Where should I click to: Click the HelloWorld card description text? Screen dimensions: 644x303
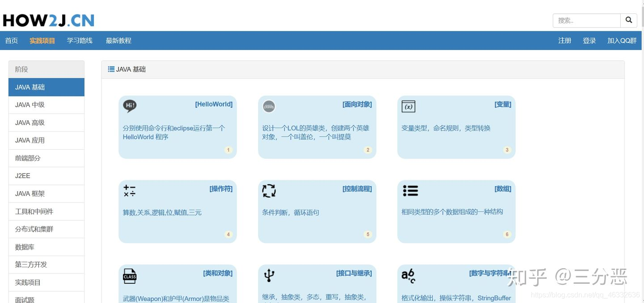click(x=174, y=133)
